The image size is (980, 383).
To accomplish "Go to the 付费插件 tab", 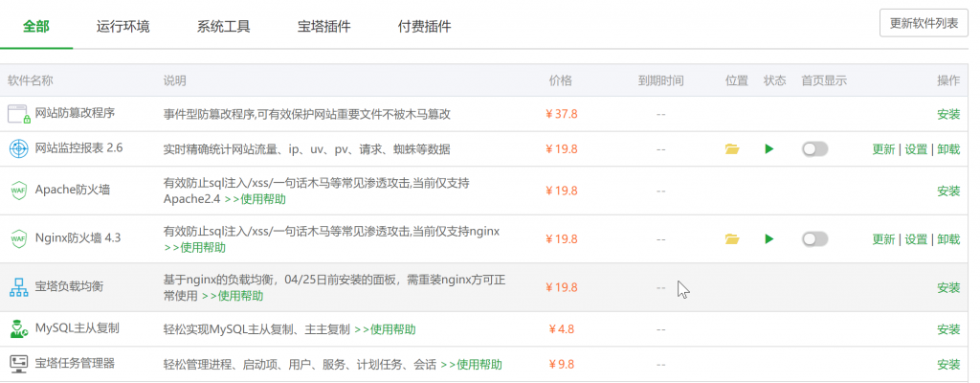I will click(424, 27).
